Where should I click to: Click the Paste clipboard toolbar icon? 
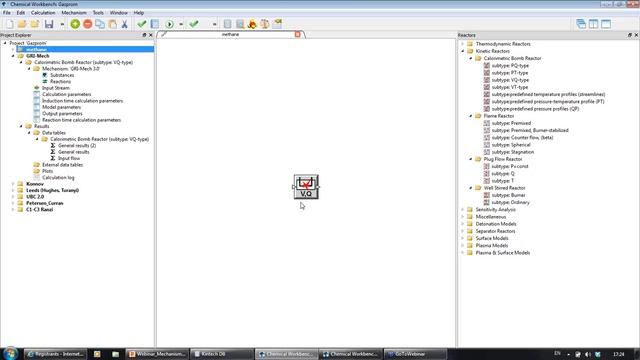(112, 24)
